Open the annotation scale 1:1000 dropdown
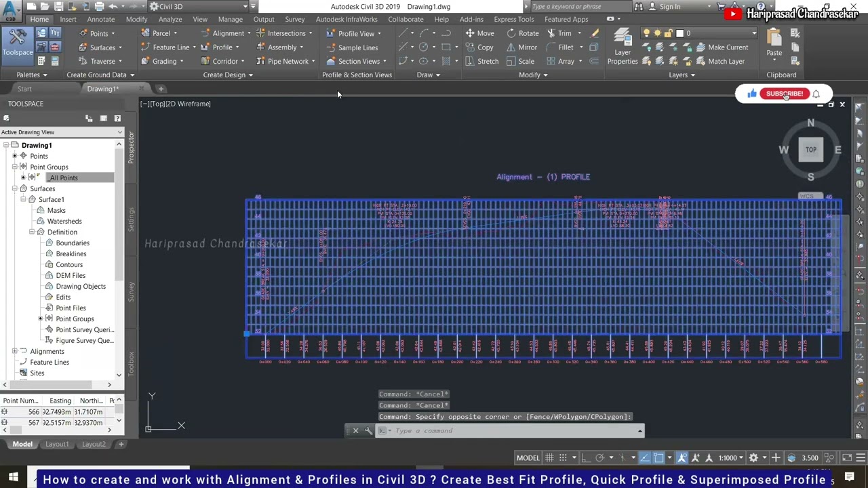This screenshot has height=488, width=868. (x=731, y=458)
